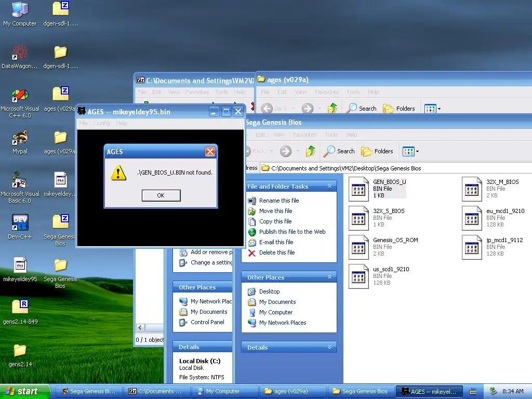
Task: Open File menu in AGES window
Action: click(83, 123)
